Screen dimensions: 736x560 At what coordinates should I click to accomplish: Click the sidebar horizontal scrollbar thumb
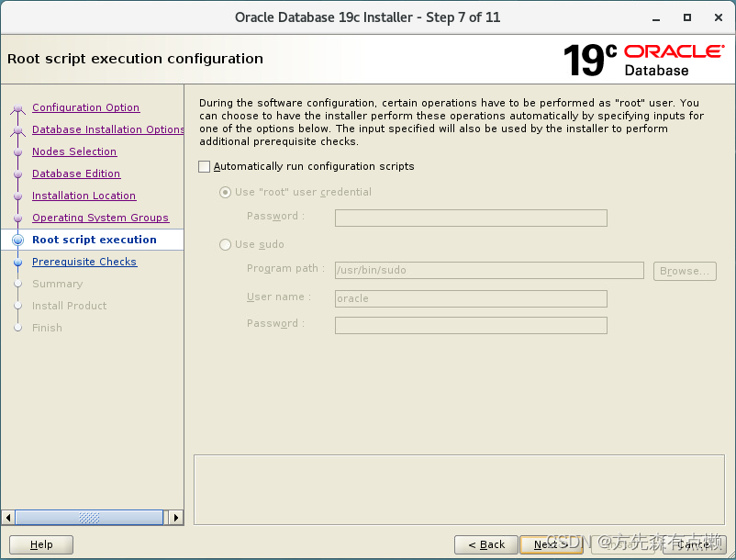pos(89,518)
